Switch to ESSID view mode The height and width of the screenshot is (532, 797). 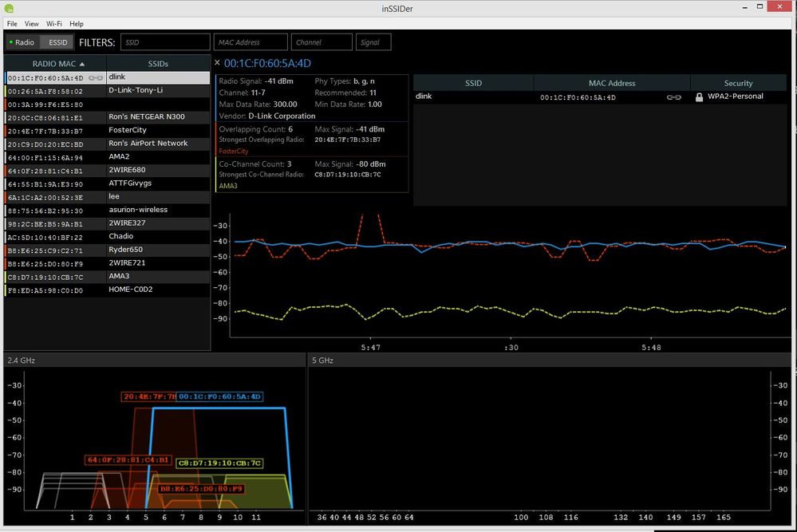57,43
